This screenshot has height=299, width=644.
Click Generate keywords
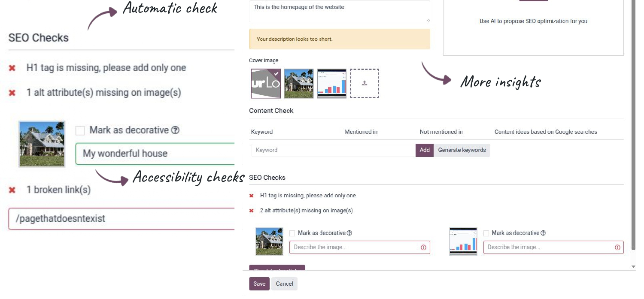[x=462, y=150]
